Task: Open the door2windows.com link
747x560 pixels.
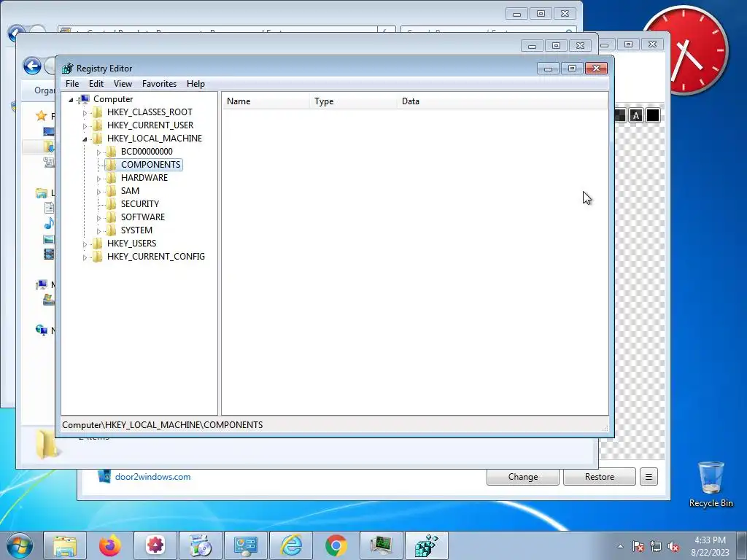Action: pyautogui.click(x=152, y=477)
